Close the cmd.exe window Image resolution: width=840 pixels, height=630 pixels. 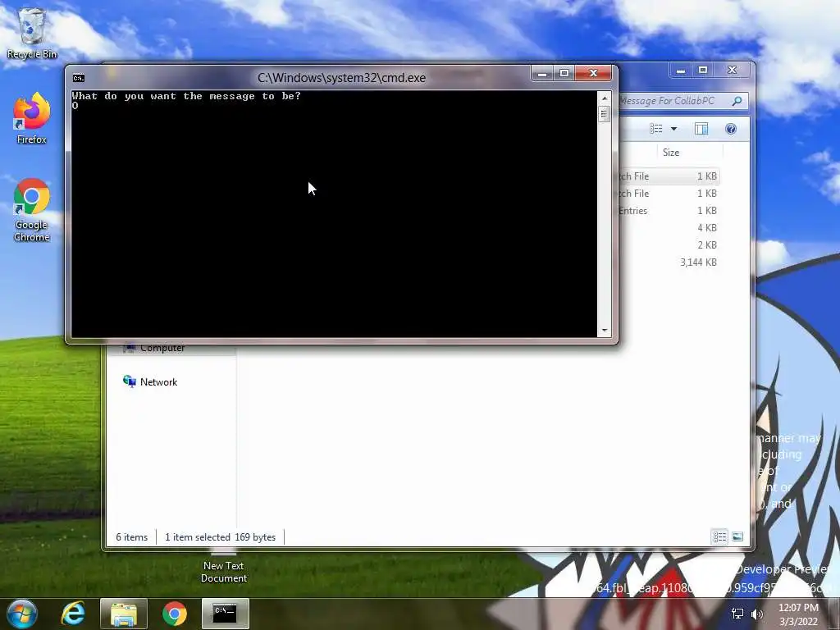coord(594,73)
